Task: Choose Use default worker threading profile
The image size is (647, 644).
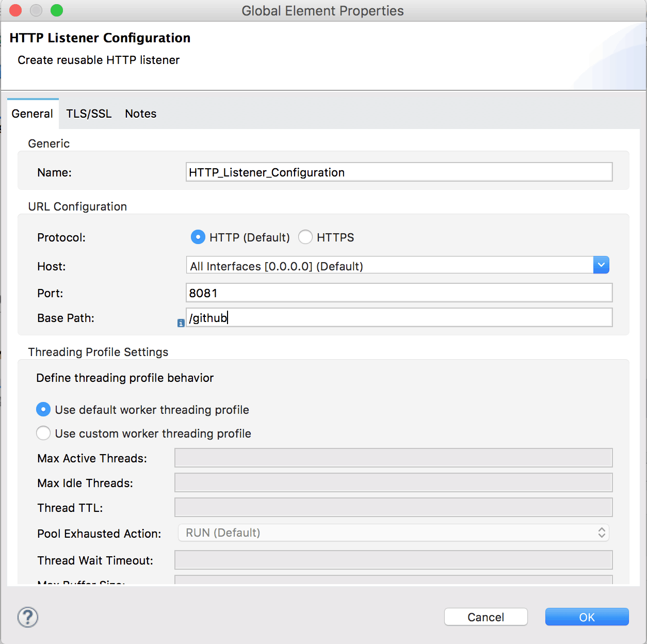Action: click(43, 410)
